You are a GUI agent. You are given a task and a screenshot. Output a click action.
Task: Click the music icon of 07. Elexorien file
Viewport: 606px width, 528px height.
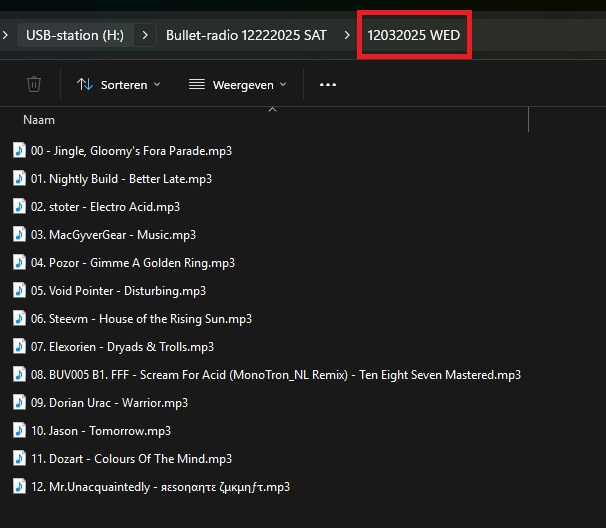pos(19,346)
